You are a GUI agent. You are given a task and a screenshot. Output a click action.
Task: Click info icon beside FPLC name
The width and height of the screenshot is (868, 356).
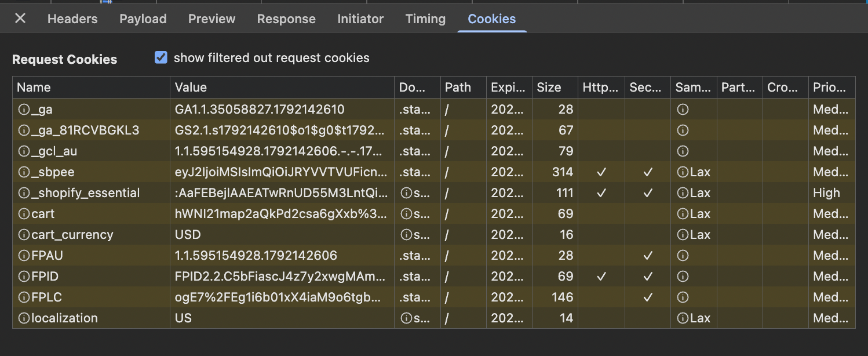pyautogui.click(x=24, y=297)
